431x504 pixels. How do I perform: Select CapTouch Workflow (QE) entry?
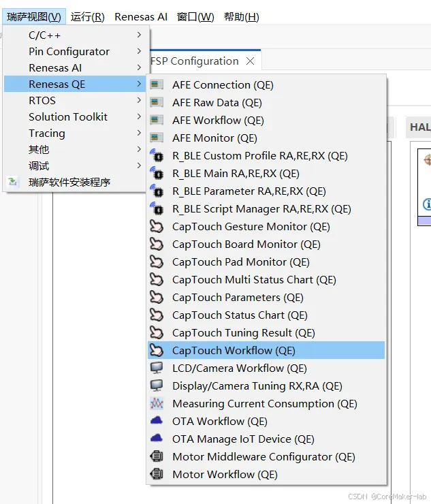[x=266, y=350]
